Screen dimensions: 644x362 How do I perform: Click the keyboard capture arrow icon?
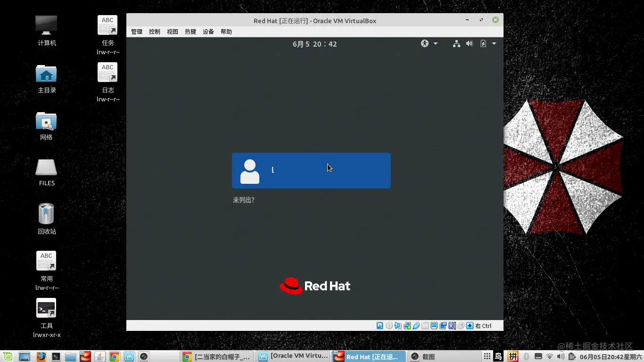coord(470,326)
